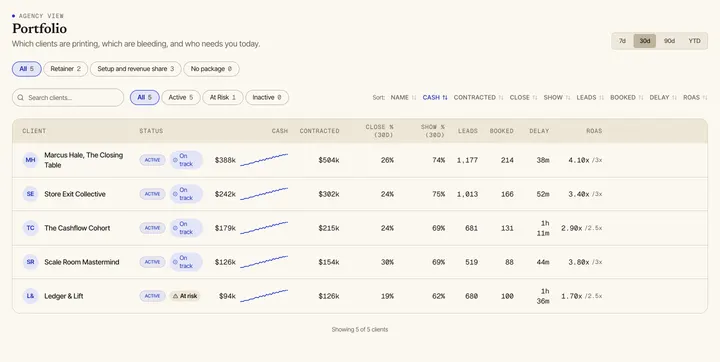Image resolution: width=720 pixels, height=362 pixels.
Task: Click Marcus Hale's On track badge
Action: pos(186,160)
